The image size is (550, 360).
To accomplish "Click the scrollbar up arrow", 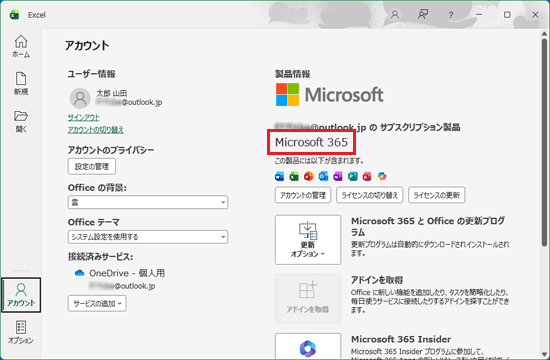I will point(544,34).
